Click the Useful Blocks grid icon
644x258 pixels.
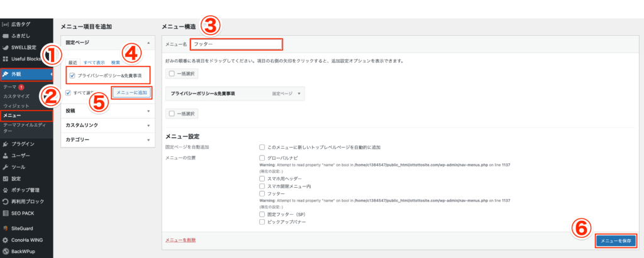click(5, 58)
